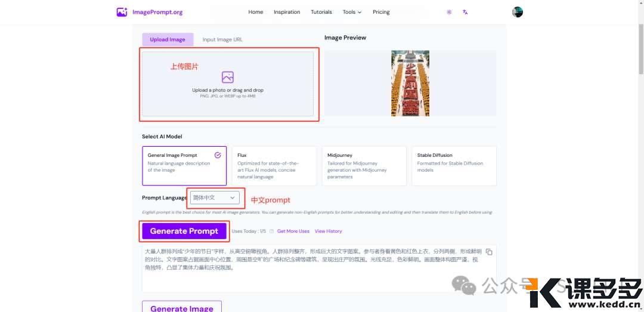Open the Tools dropdown menu
The image size is (644, 312).
tap(352, 12)
